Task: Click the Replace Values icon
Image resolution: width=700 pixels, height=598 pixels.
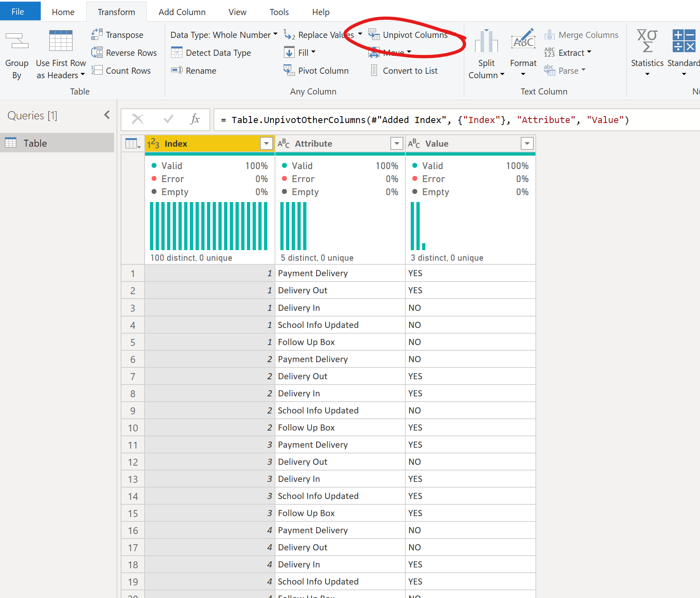Action: (x=289, y=35)
